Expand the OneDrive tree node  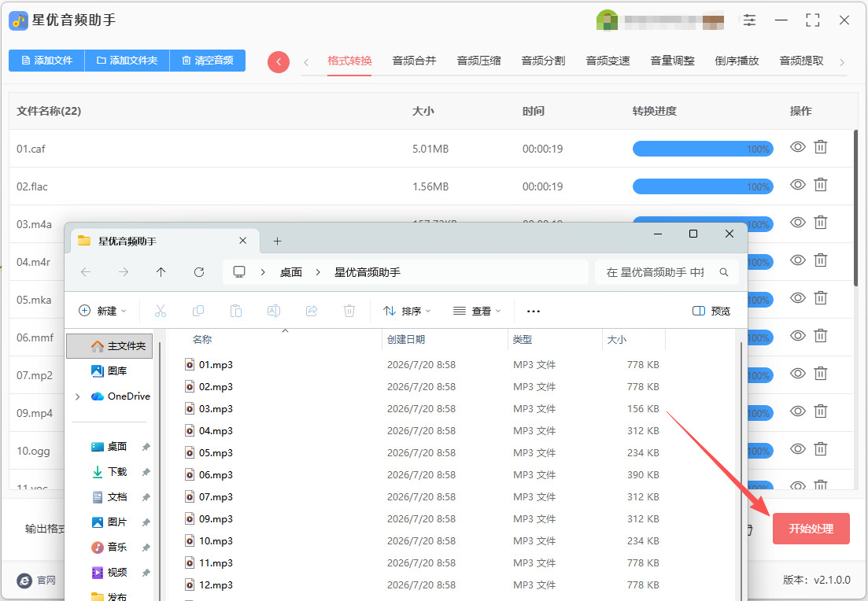(77, 396)
